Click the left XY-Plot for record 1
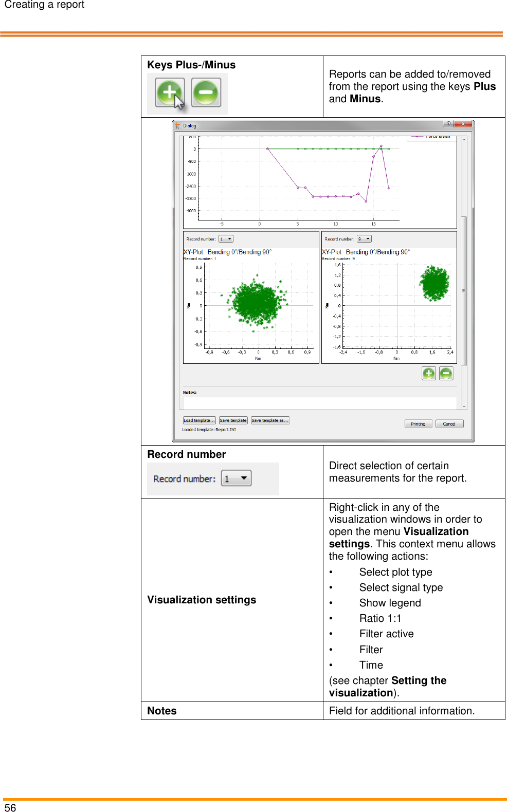The width and height of the screenshot is (507, 812). point(251,306)
